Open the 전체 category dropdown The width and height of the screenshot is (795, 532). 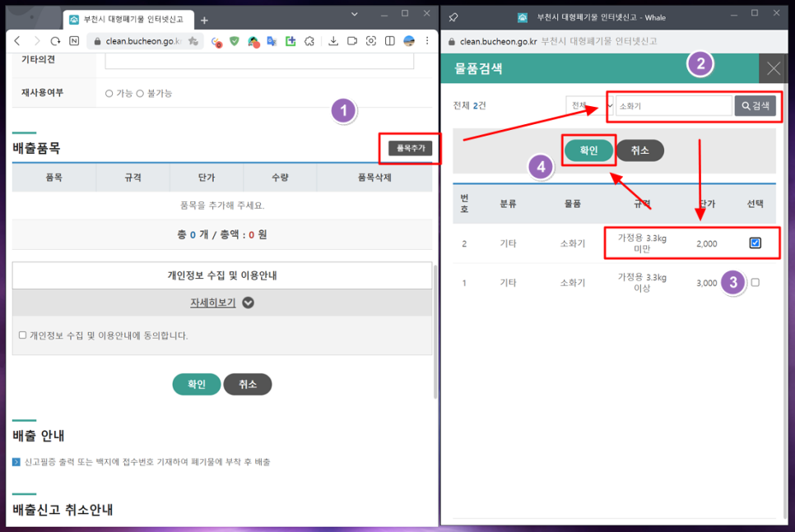pyautogui.click(x=589, y=106)
